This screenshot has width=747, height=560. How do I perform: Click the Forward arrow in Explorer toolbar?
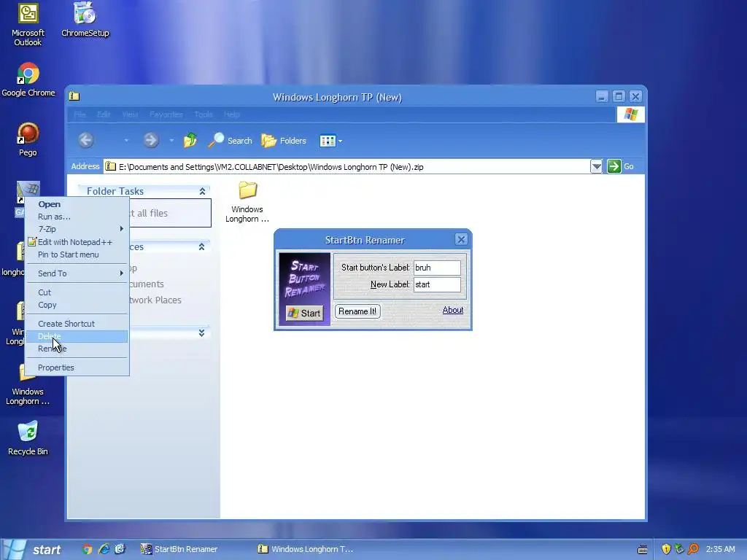pos(151,141)
